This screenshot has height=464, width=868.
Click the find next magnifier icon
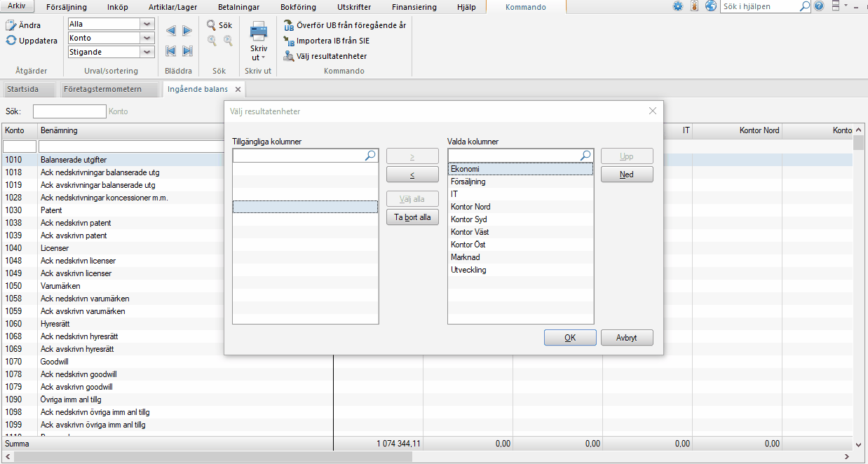(x=227, y=41)
